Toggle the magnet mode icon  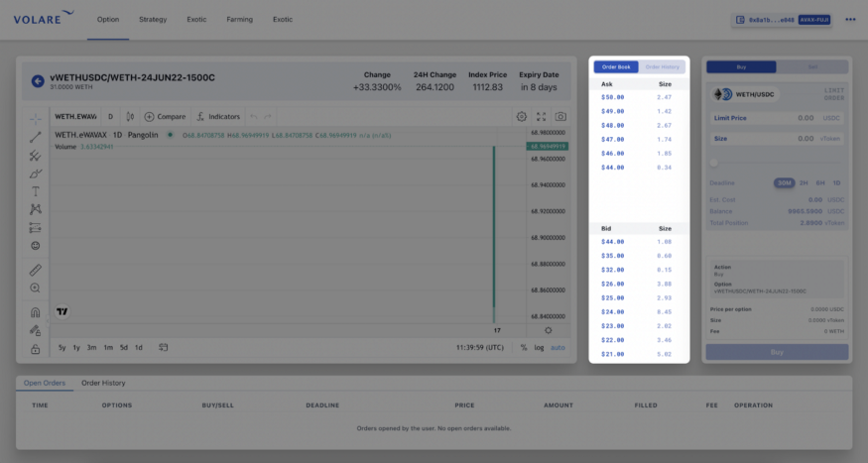36,312
